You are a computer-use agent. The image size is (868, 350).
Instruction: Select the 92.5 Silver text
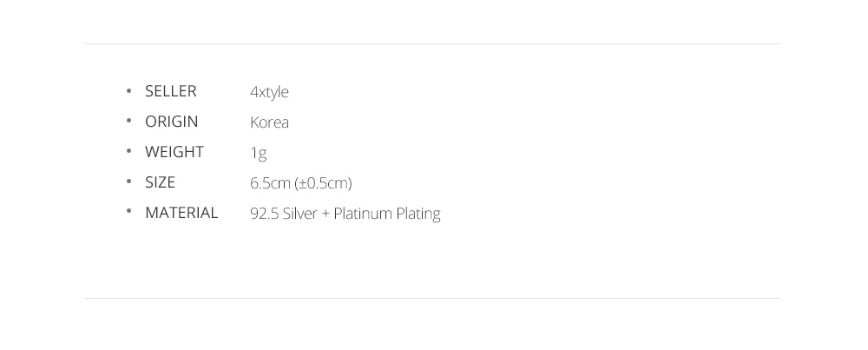284,214
